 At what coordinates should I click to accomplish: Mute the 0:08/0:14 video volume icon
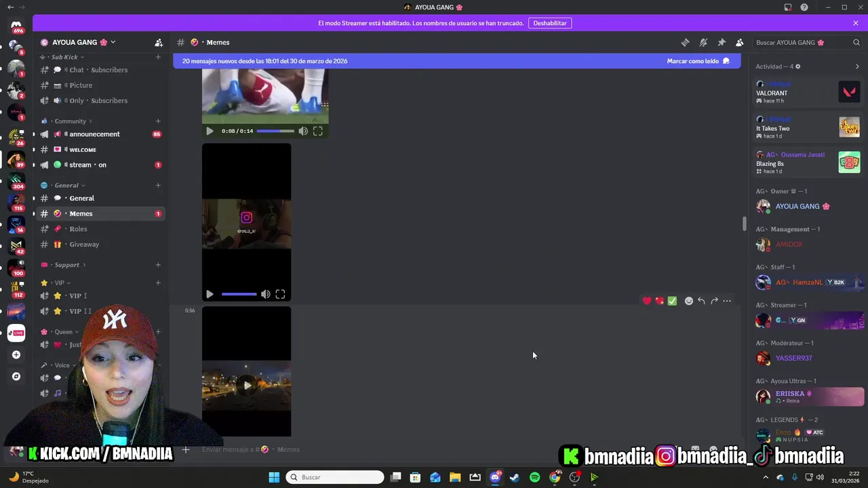click(x=303, y=131)
